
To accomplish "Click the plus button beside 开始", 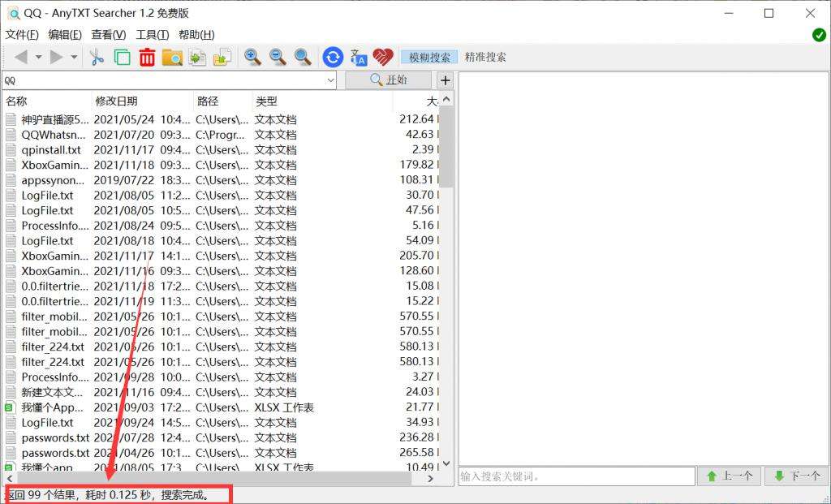I will point(446,80).
